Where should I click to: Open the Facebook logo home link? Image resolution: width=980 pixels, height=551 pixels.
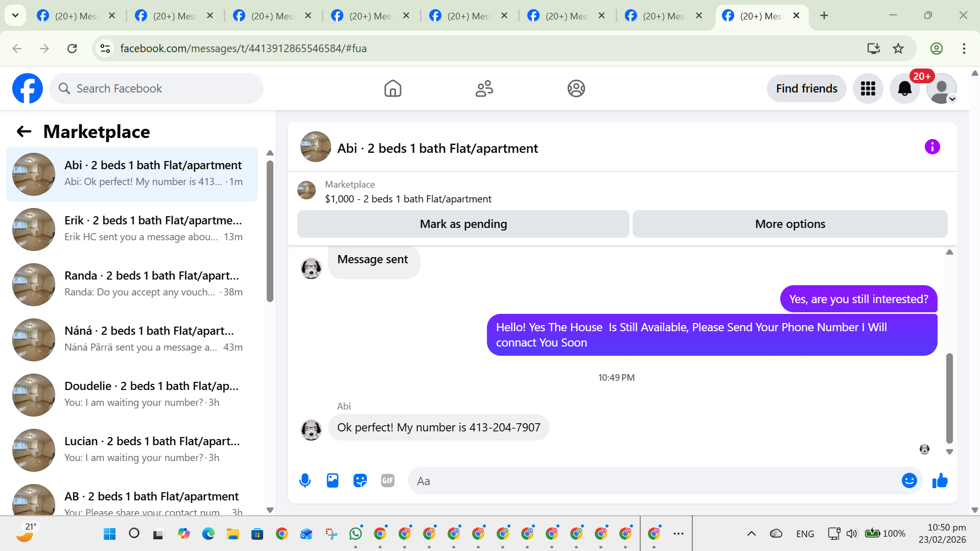[x=28, y=88]
